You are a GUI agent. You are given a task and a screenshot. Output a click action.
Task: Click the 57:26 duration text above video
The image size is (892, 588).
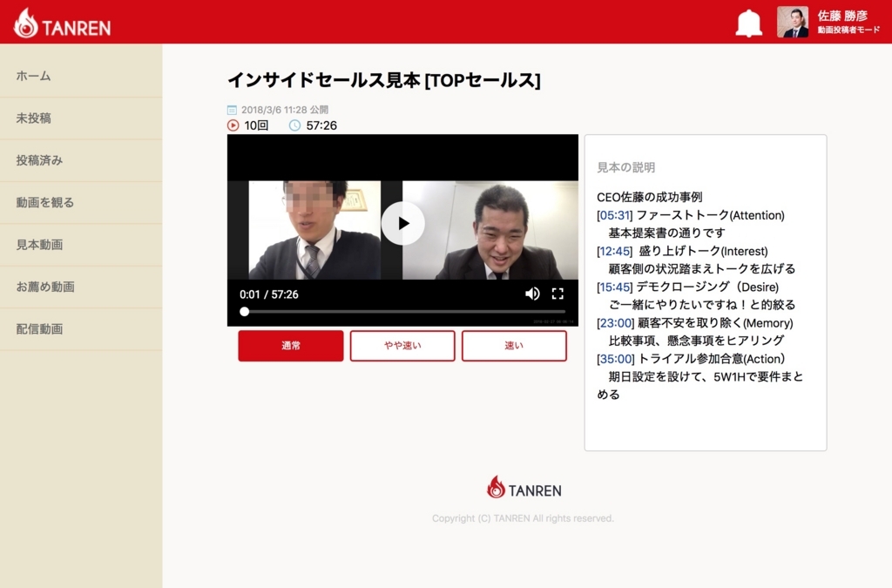(321, 125)
